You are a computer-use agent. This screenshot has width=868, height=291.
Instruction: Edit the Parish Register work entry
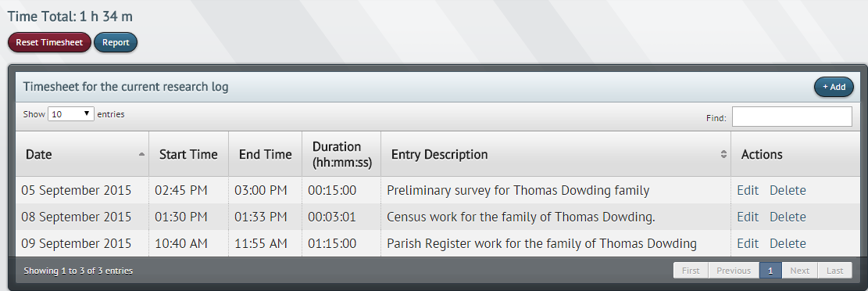point(748,243)
